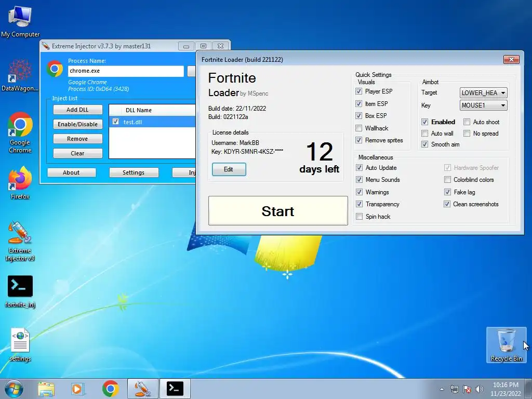Click the 'Username: MarkBB' text
Image resolution: width=532 pixels, height=399 pixels.
click(x=235, y=143)
